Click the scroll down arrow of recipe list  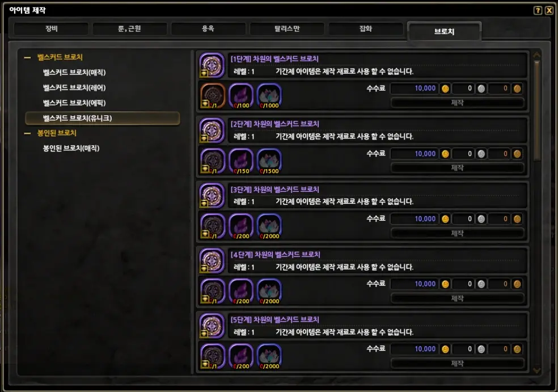[x=537, y=370]
